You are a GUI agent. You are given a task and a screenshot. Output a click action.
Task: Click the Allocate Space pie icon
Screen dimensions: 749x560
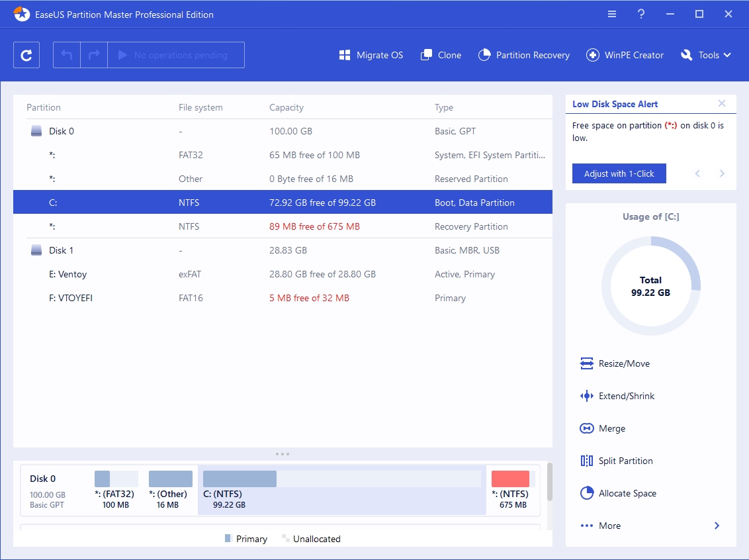(587, 493)
